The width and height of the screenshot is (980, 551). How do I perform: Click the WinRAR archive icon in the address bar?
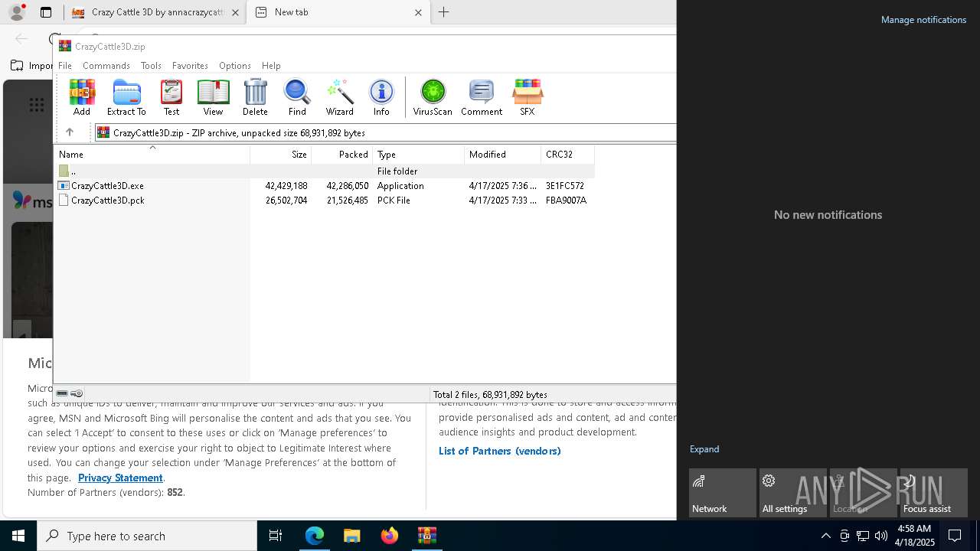coord(103,132)
